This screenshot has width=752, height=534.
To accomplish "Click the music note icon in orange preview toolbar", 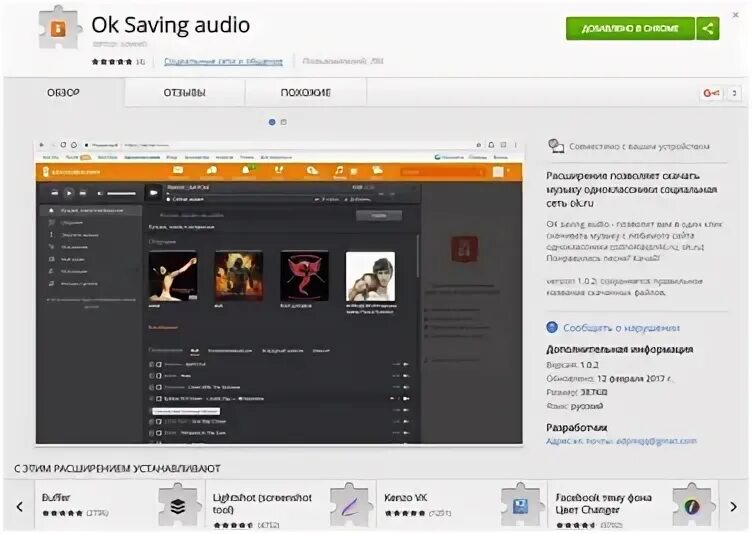I will (x=340, y=171).
